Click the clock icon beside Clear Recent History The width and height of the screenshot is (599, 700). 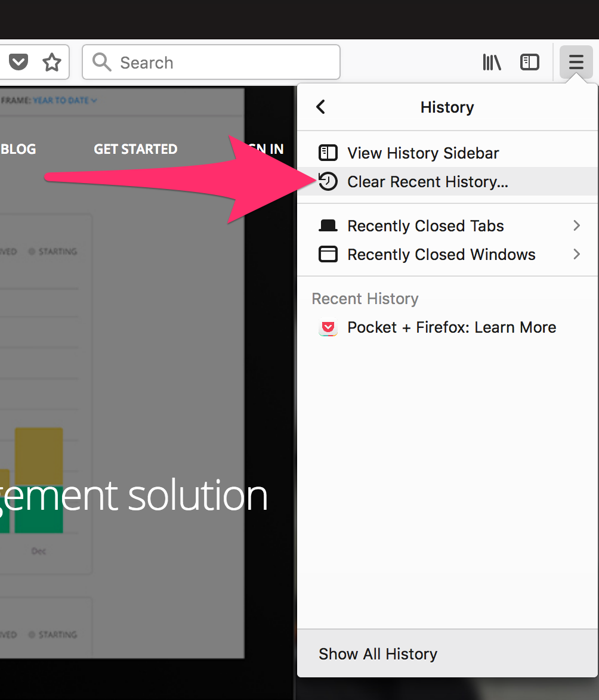pos(328,181)
